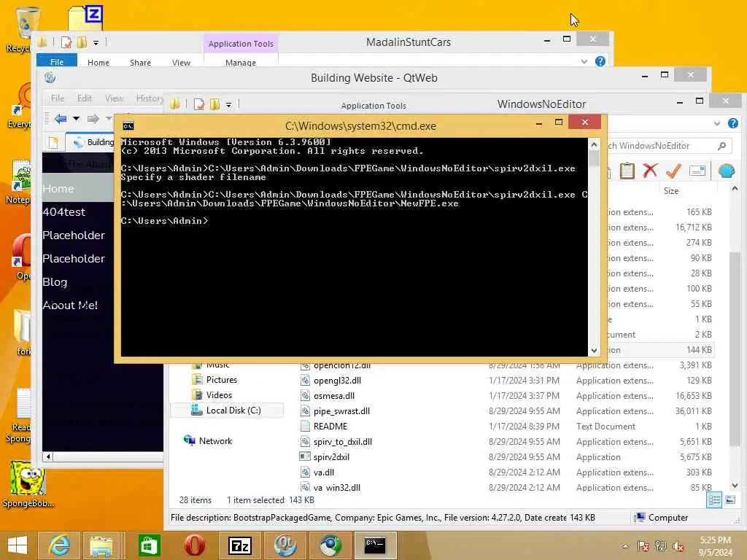Open Windows Store from the taskbar
Screen dimensions: 747x560
tap(149, 545)
